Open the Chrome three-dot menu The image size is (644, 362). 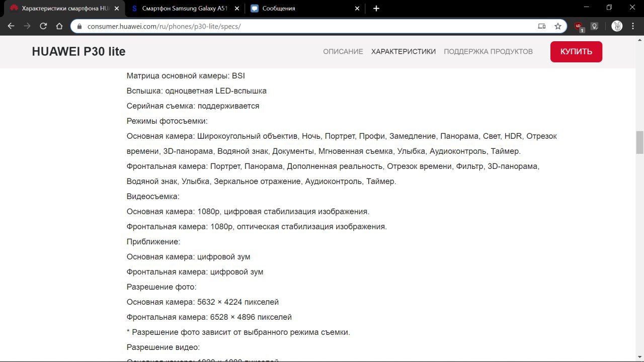click(633, 26)
